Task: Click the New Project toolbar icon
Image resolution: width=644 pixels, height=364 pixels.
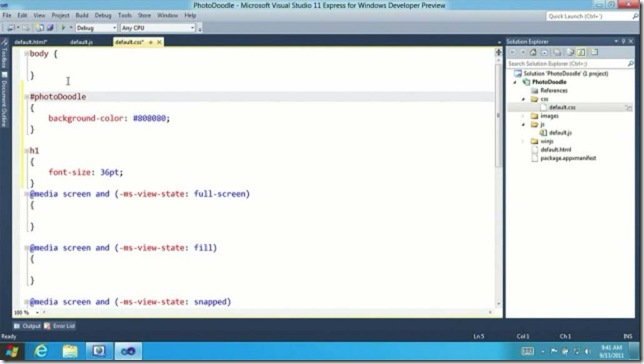Action: click(11, 28)
